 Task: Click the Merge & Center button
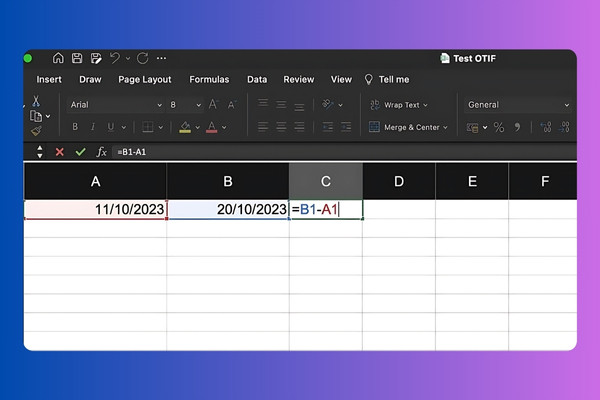pyautogui.click(x=404, y=127)
